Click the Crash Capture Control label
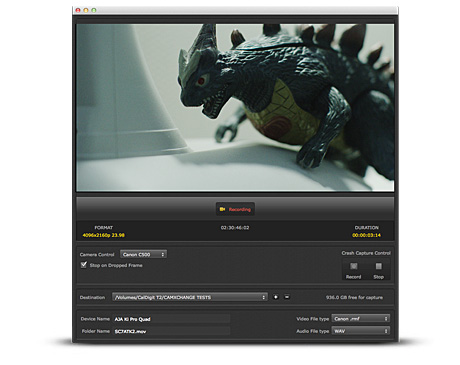The width and height of the screenshot is (460, 365). pos(366,253)
